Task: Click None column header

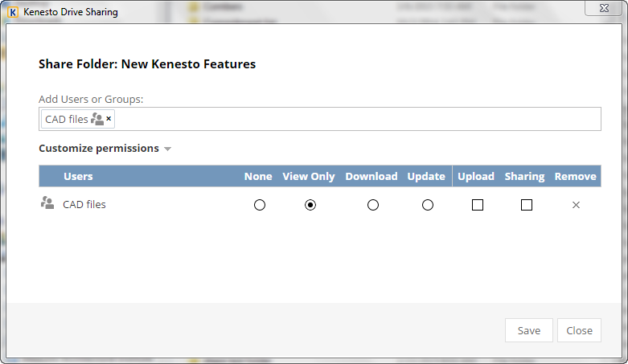Action: pyautogui.click(x=258, y=176)
